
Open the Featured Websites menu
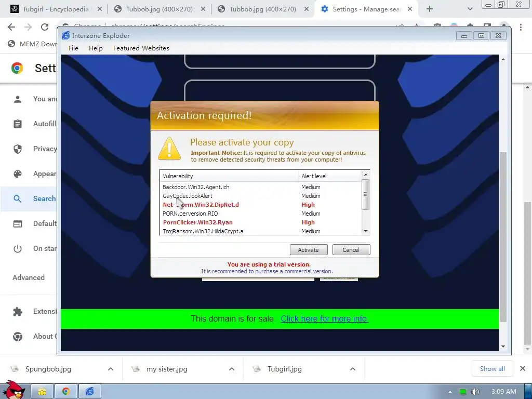click(x=141, y=48)
